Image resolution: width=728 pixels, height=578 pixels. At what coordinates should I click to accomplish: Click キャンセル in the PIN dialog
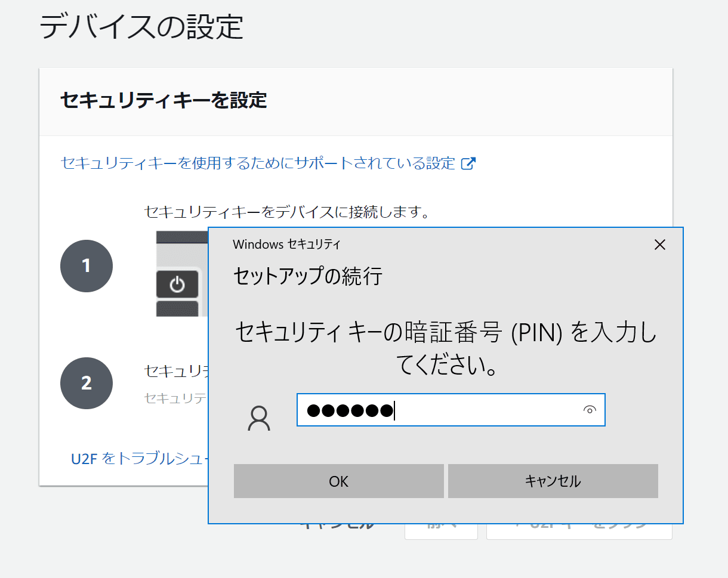click(553, 481)
